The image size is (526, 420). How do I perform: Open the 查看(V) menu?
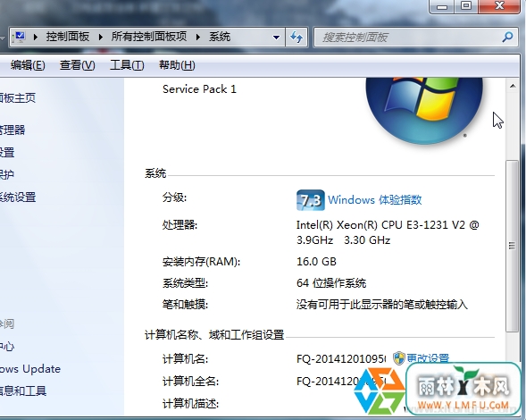coord(77,65)
